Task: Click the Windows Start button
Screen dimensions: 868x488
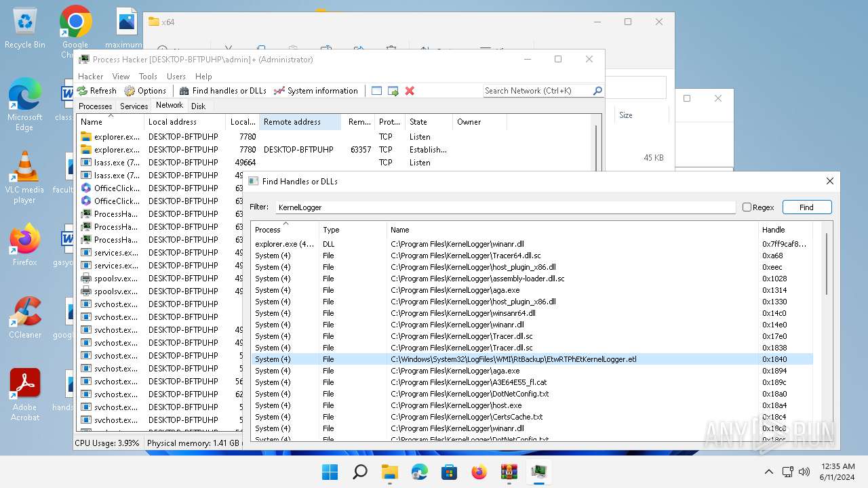Action: coord(330,472)
